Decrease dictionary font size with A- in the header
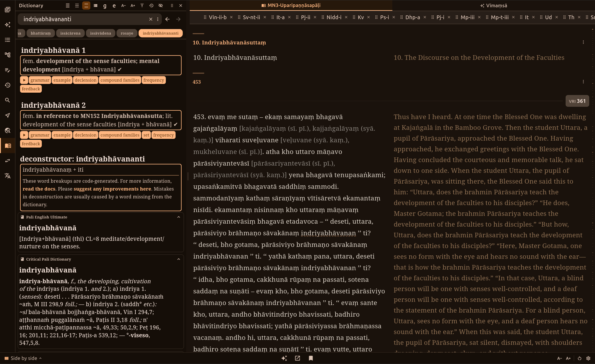Screen dimensions: 595x364 pos(123,6)
